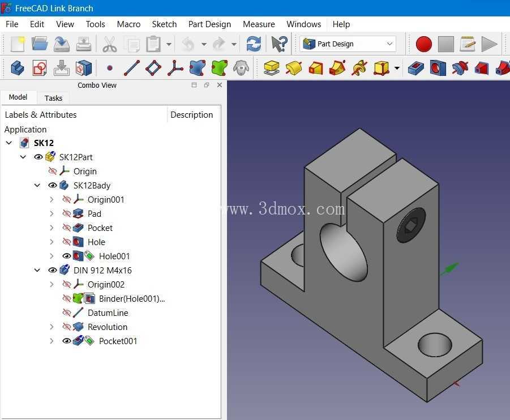Show the hidden Origin item

coord(53,171)
